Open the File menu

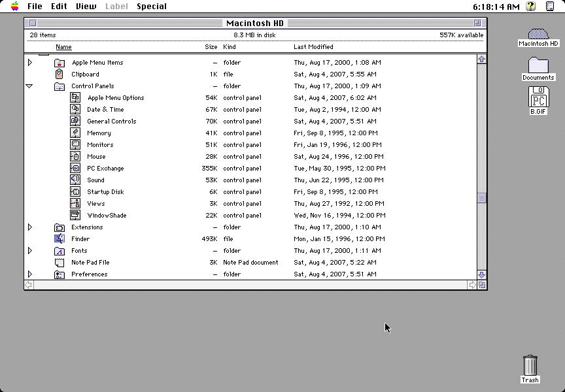tap(35, 6)
